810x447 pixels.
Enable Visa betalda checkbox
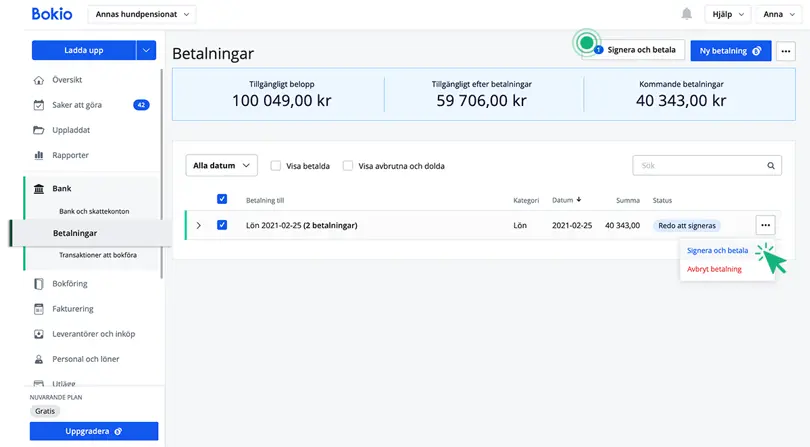pyautogui.click(x=276, y=166)
